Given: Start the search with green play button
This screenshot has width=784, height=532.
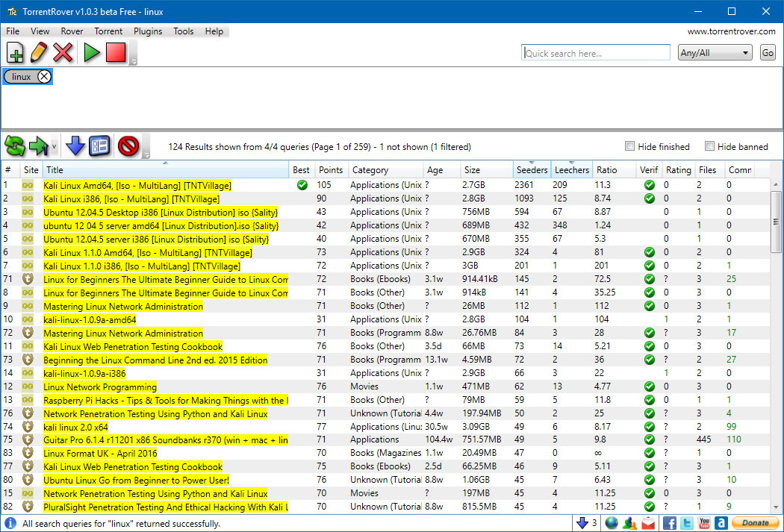Looking at the screenshot, I should pyautogui.click(x=92, y=53).
